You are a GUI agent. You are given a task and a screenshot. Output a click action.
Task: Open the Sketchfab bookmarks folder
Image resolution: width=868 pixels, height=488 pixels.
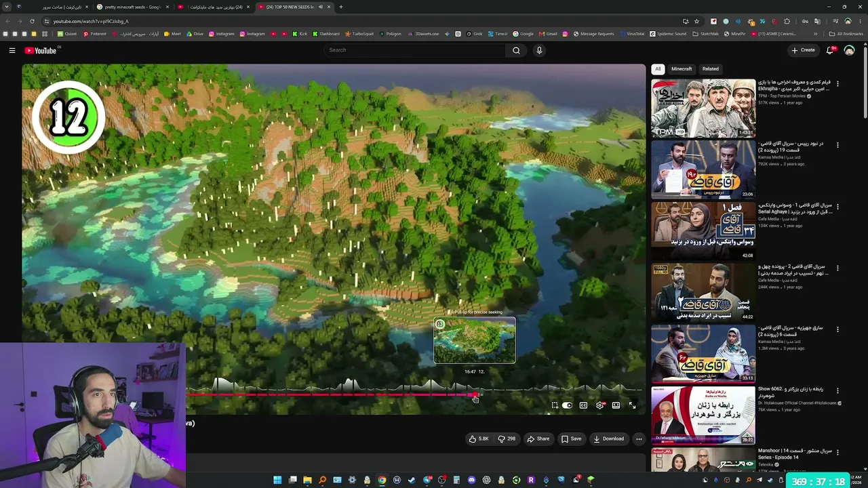(x=706, y=34)
